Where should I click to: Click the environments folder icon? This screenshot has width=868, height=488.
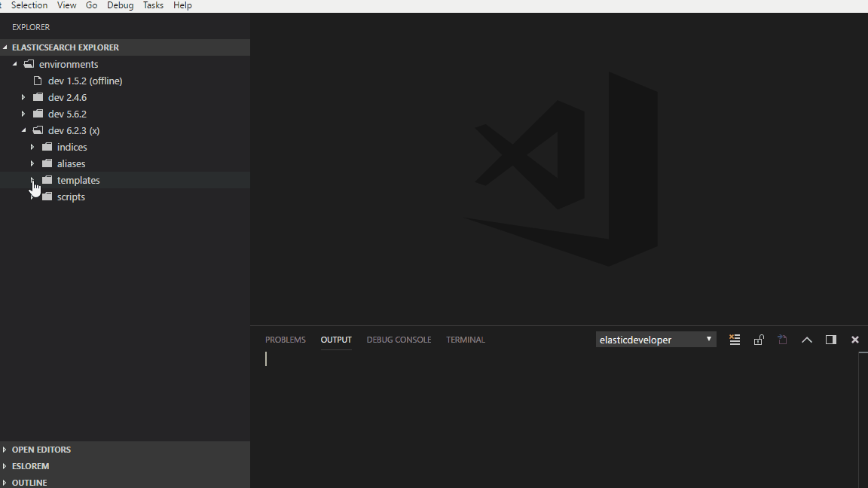click(x=29, y=64)
